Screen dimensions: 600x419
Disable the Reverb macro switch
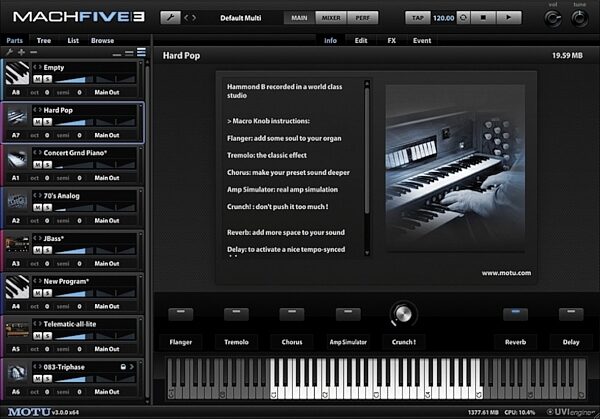click(x=515, y=314)
